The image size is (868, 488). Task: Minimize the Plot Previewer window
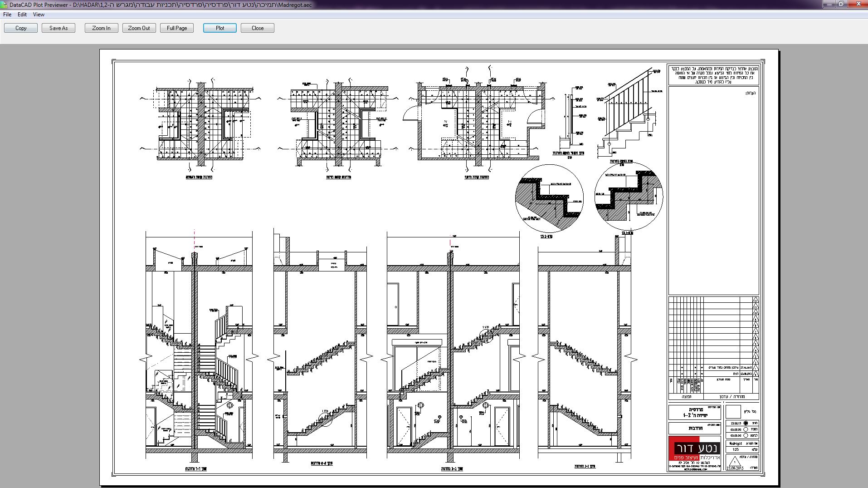pos(828,4)
